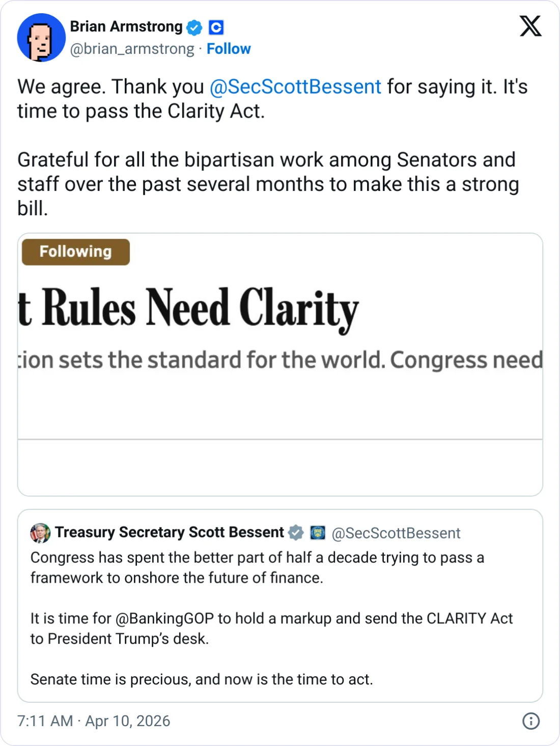Open the blue @SecScottBessent mention in the post
The height and width of the screenshot is (746, 560).
click(x=295, y=87)
